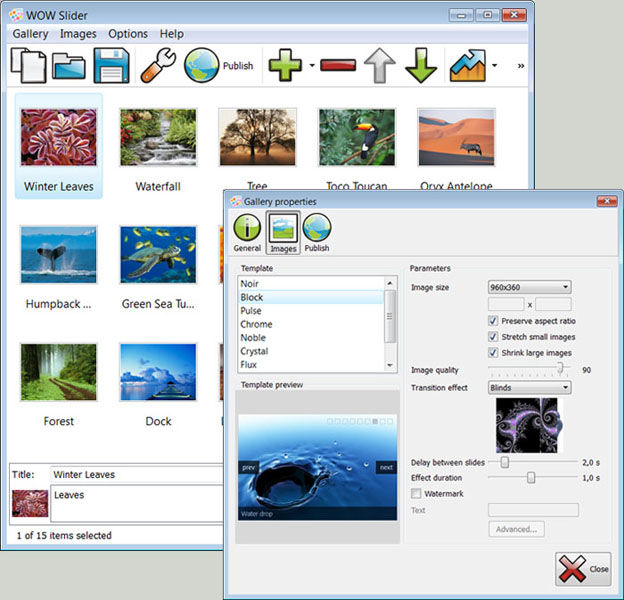Expand the toolbar overflow chevron
This screenshot has width=624, height=600.
[x=521, y=66]
